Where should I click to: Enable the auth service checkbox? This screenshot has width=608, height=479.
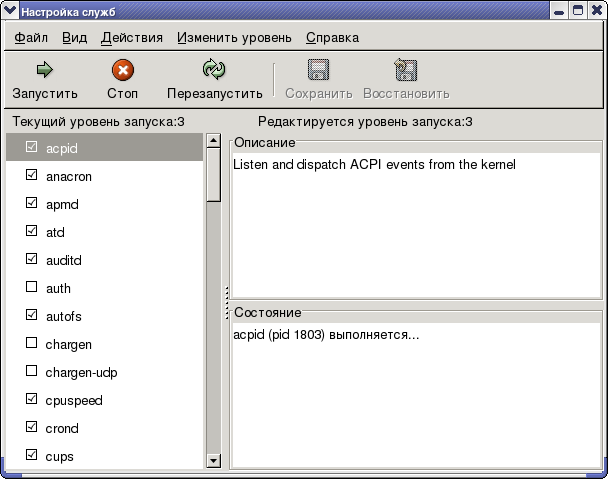click(x=32, y=288)
